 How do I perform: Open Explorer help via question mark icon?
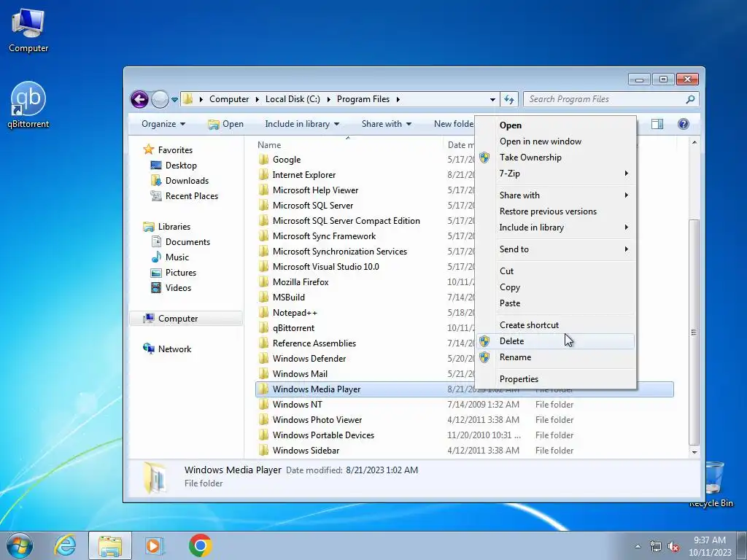click(x=683, y=124)
